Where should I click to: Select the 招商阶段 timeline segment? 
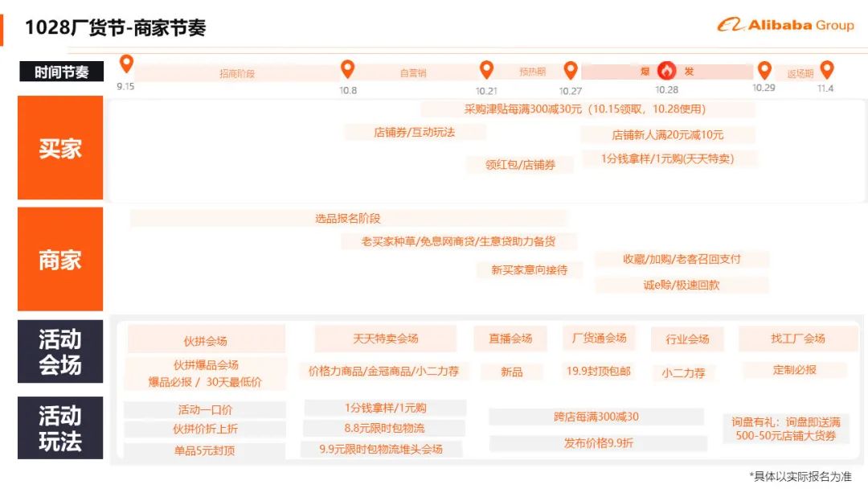point(237,73)
